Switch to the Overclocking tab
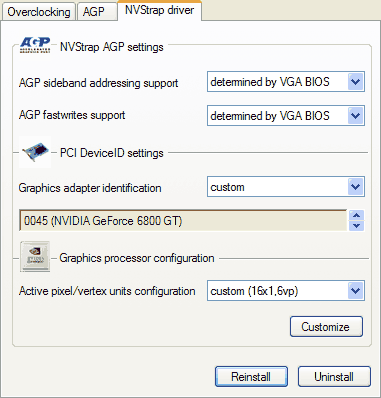 (x=38, y=12)
